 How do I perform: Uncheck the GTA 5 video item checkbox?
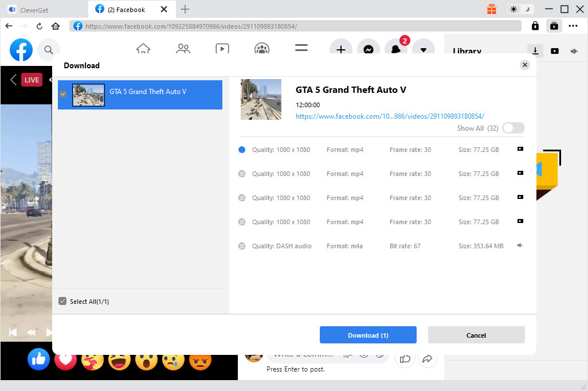(x=63, y=94)
